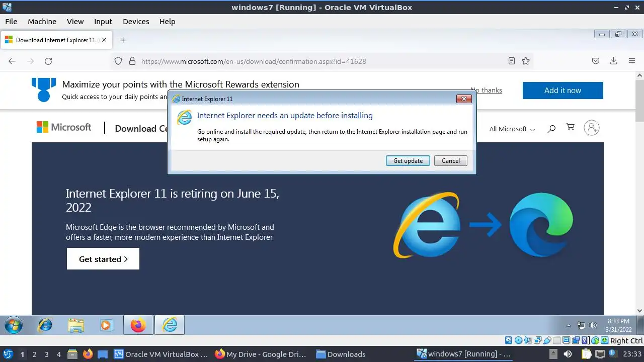Open the Firefox hamburger application menu
The image size is (644, 362).
pos(632,61)
